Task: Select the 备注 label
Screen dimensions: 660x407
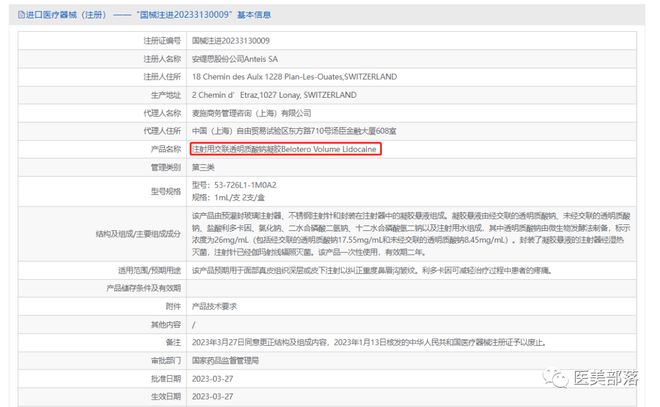Action: pos(173,343)
